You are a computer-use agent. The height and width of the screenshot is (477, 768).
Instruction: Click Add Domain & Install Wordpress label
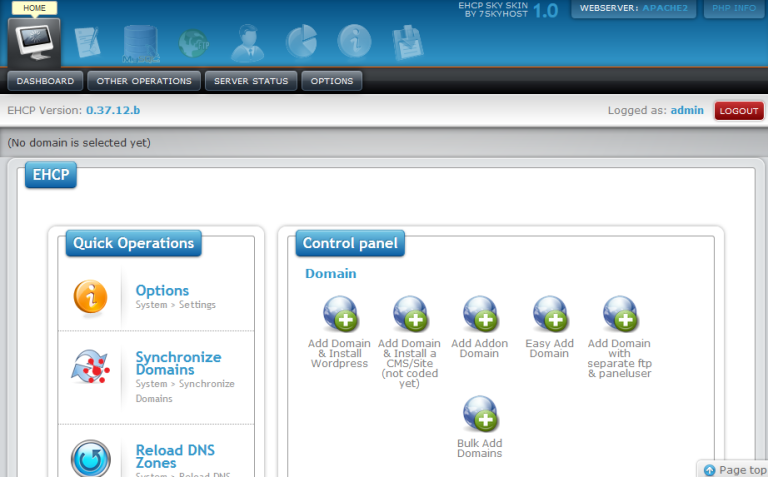pyautogui.click(x=339, y=353)
